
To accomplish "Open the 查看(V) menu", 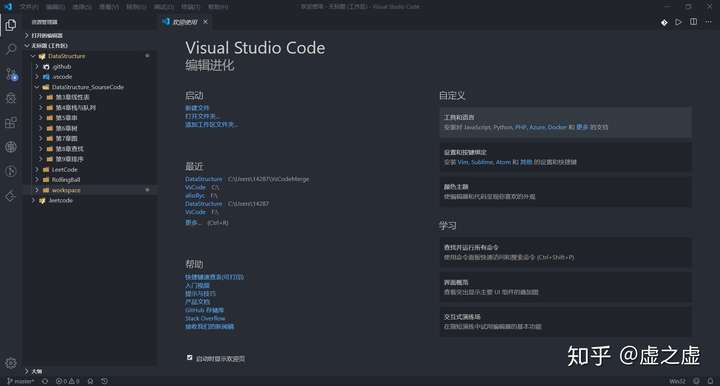I will (x=109, y=7).
